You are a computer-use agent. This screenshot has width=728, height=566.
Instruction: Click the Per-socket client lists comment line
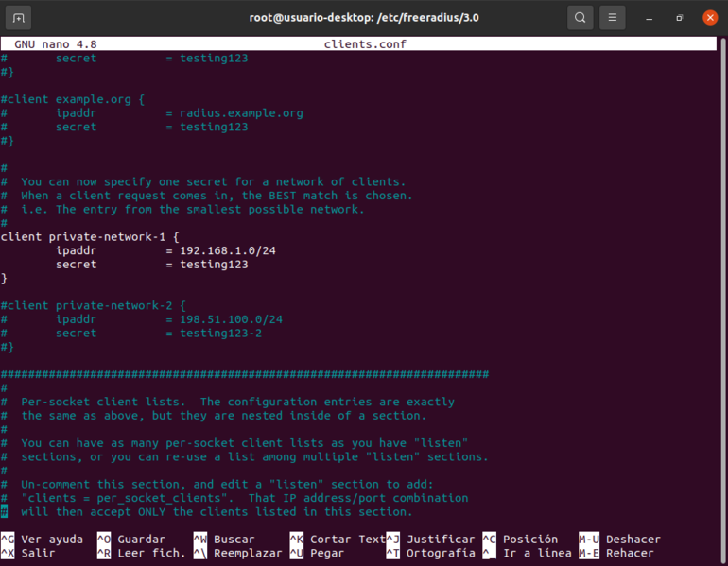click(228, 402)
